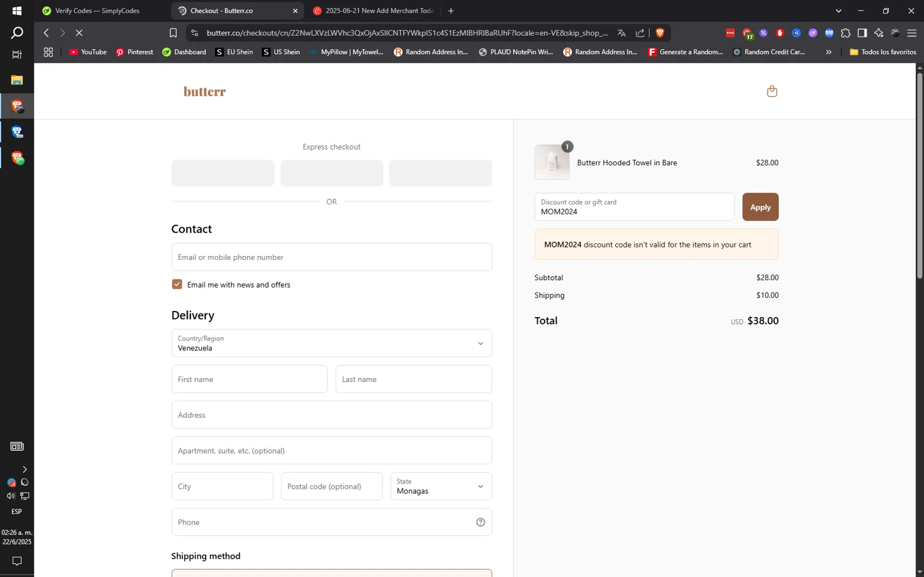The width and height of the screenshot is (924, 577).
Task: Open the EU Shein bookmark
Action: click(x=234, y=52)
